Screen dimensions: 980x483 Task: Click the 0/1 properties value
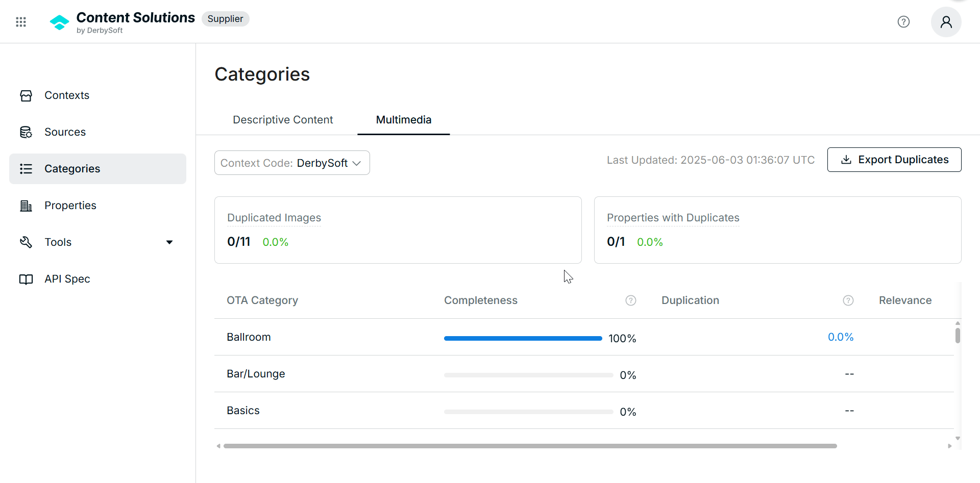(x=616, y=242)
